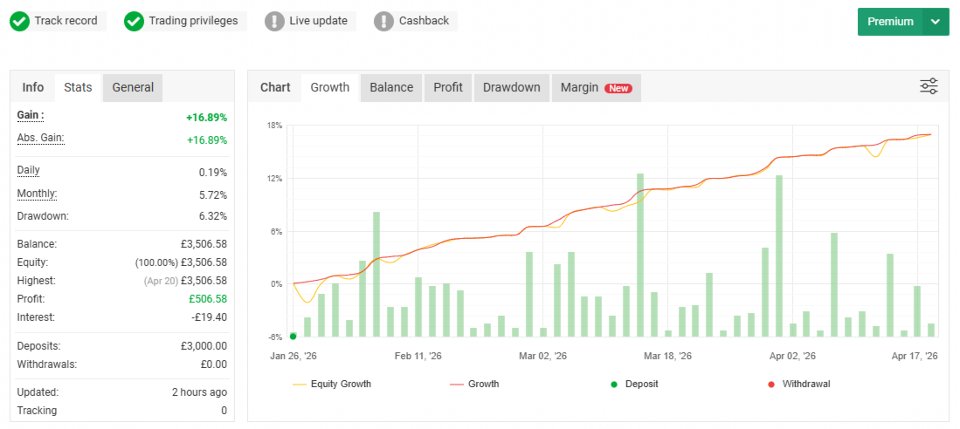Screen dimensions: 960x429
Task: Switch to the Stats tab
Action: [78, 87]
